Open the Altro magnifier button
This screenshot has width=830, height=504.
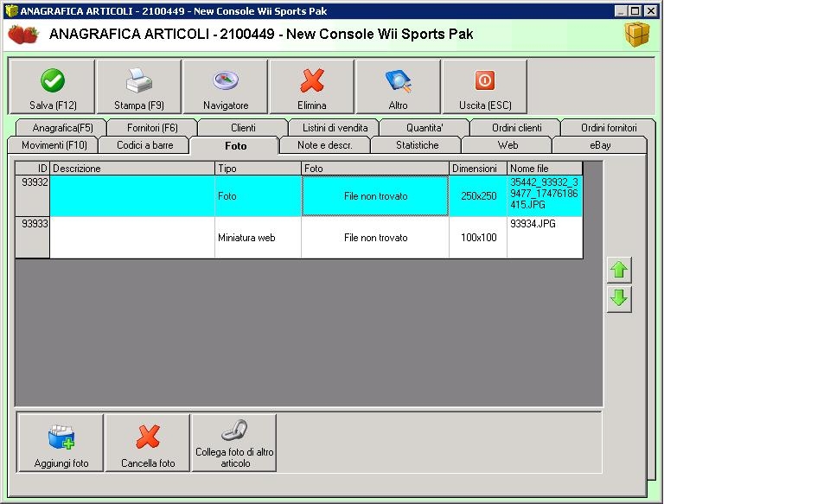click(398, 86)
